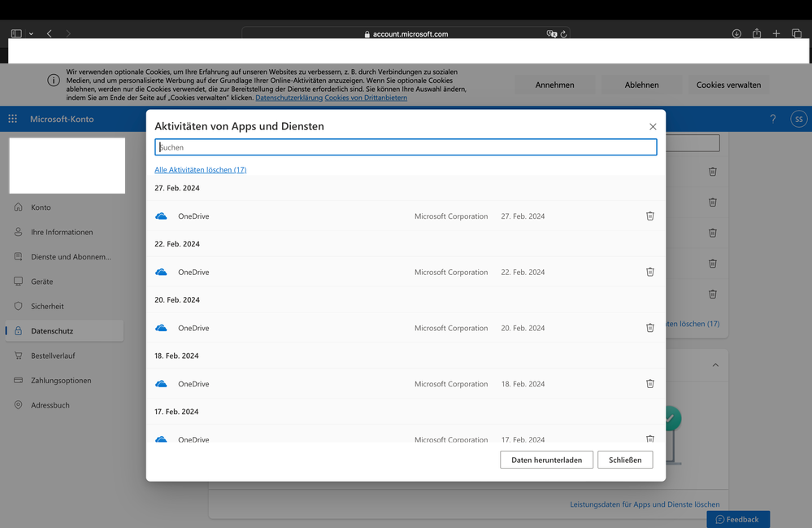Click the Schließen button

pos(625,460)
